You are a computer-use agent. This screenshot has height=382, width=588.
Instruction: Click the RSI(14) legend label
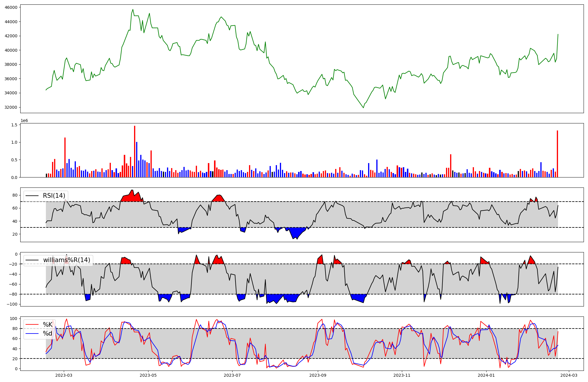coord(54,196)
